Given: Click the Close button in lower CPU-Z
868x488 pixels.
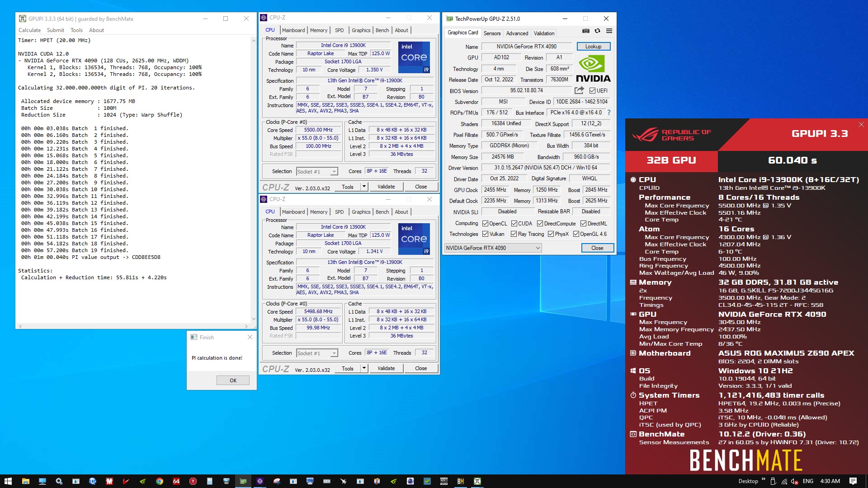Looking at the screenshot, I should point(421,368).
